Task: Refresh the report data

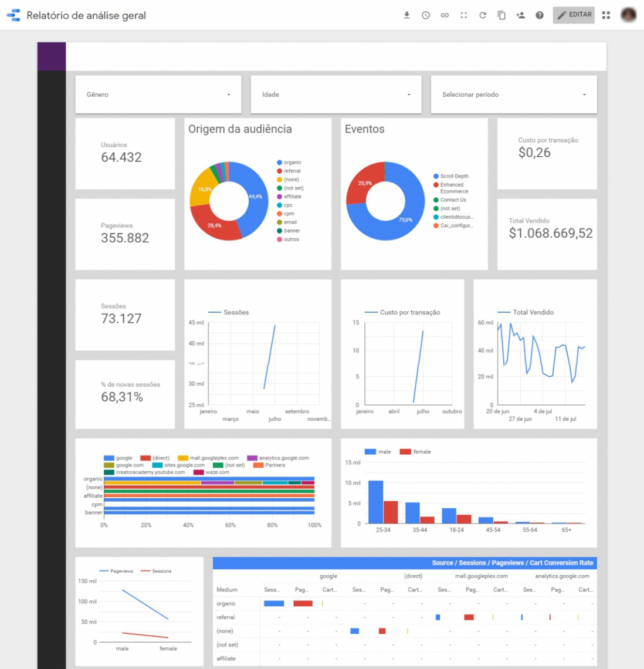Action: (x=482, y=15)
